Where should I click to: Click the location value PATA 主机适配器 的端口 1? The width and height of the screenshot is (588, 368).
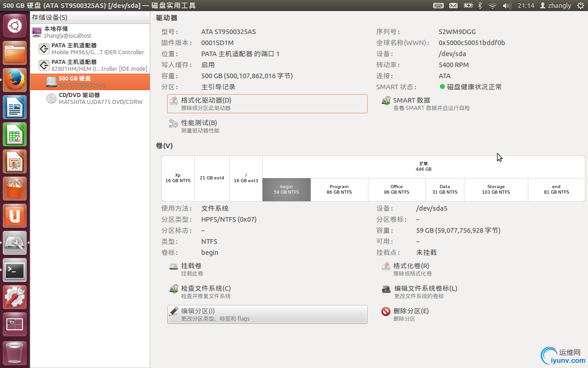tap(240, 54)
